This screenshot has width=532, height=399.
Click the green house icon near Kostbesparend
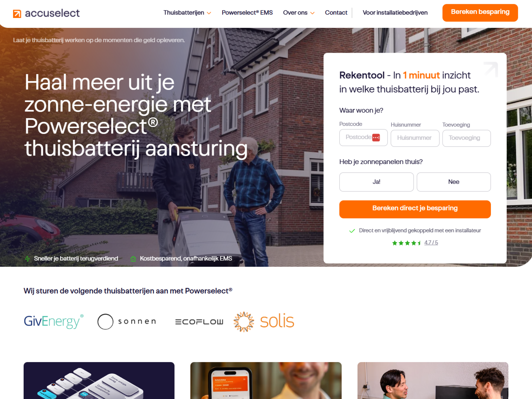[x=133, y=259]
